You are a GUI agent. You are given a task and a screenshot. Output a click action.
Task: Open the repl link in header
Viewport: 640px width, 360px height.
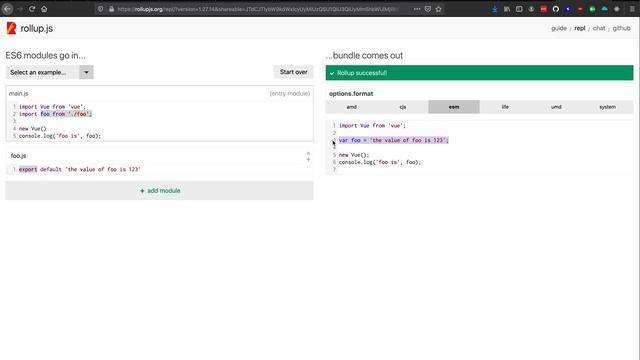point(580,28)
